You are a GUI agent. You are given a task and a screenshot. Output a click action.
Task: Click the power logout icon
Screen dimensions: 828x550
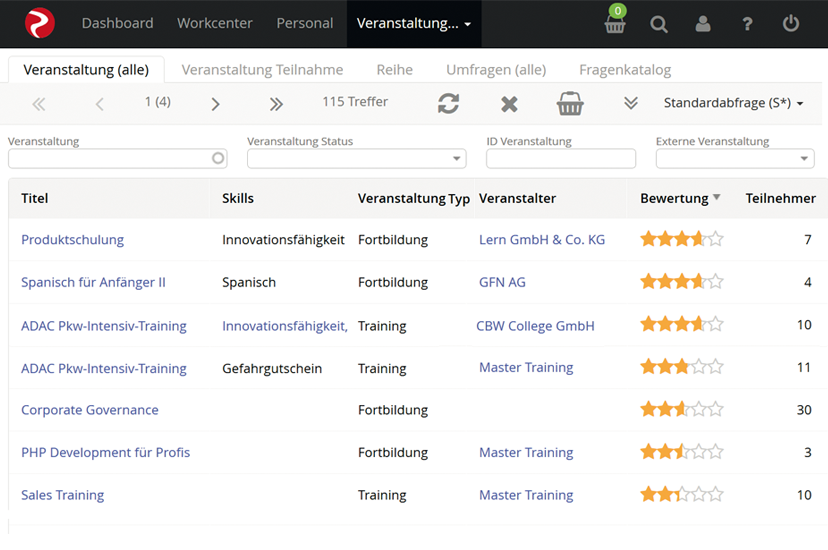click(x=791, y=24)
